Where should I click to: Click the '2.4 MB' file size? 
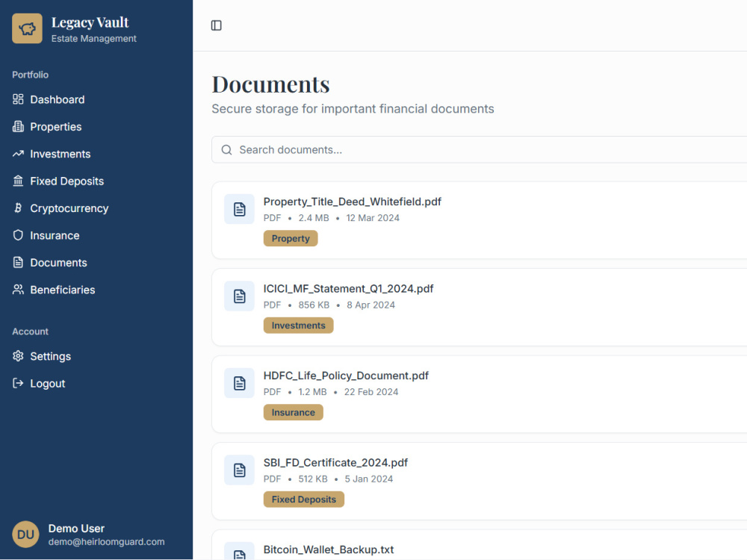tap(314, 218)
